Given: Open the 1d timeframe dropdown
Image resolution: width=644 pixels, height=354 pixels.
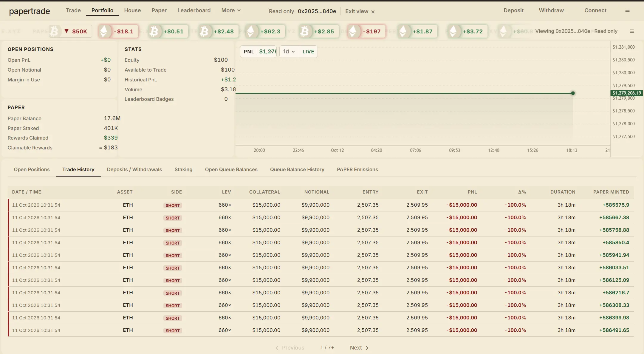Looking at the screenshot, I should click(x=289, y=52).
